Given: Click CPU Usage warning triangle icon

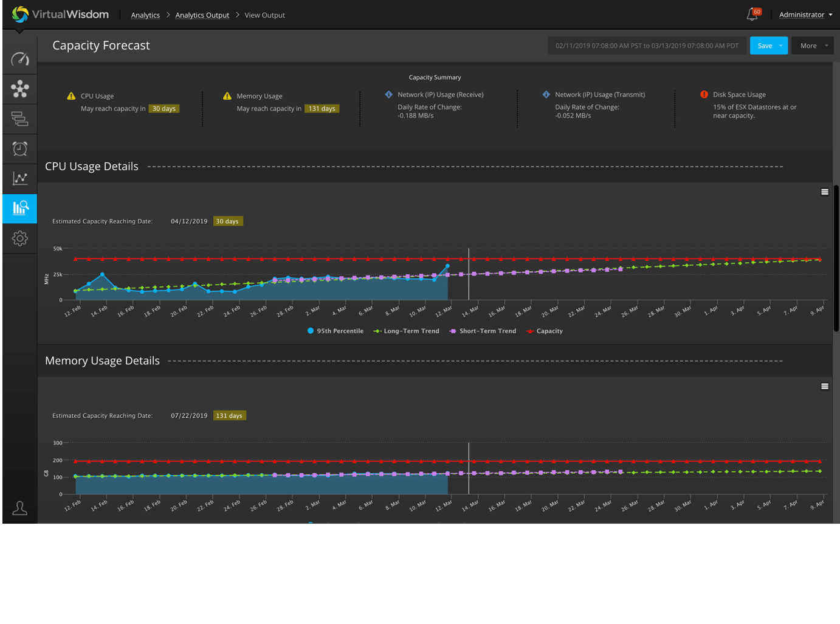Looking at the screenshot, I should (71, 96).
